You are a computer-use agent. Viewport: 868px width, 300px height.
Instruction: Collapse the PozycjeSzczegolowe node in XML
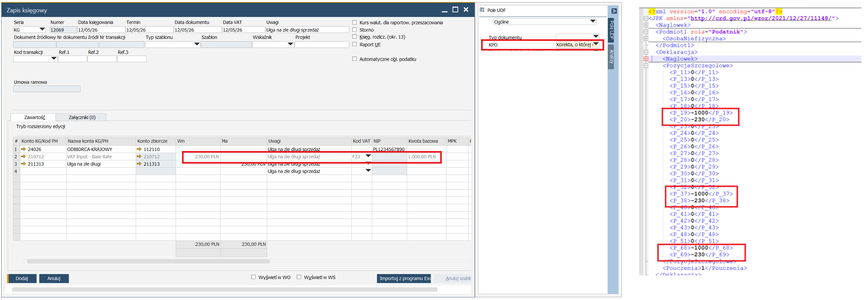click(x=646, y=65)
